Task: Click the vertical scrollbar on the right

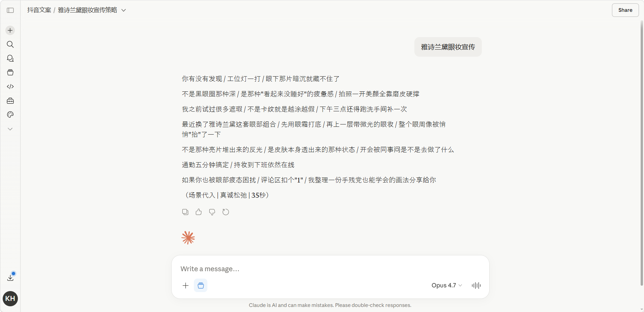Action: (642, 153)
